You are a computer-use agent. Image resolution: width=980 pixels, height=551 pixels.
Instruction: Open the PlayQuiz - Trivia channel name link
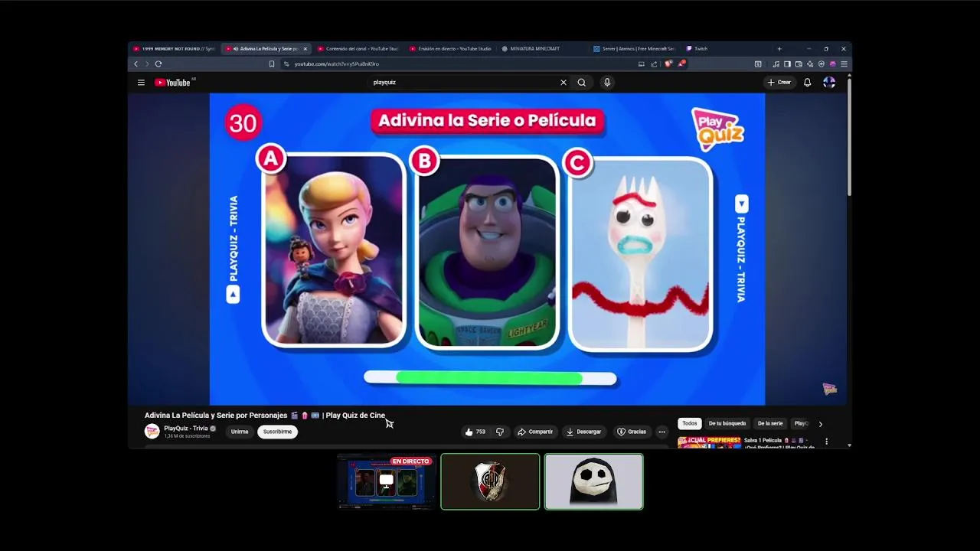[185, 429]
